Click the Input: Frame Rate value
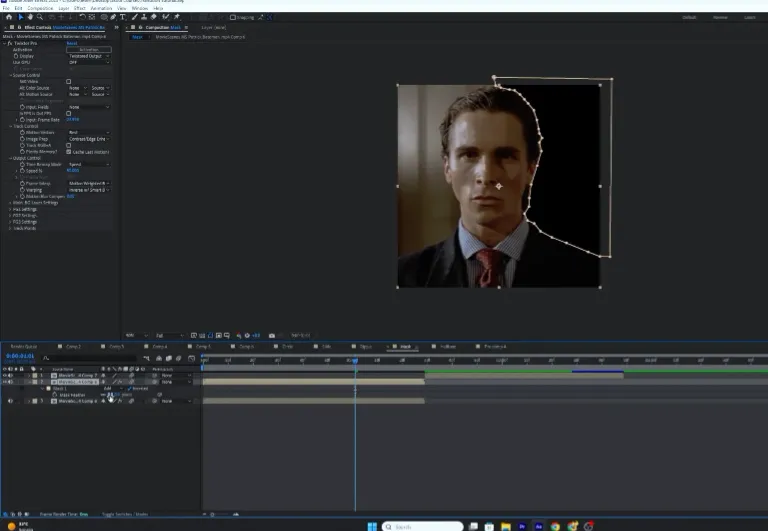 point(73,120)
